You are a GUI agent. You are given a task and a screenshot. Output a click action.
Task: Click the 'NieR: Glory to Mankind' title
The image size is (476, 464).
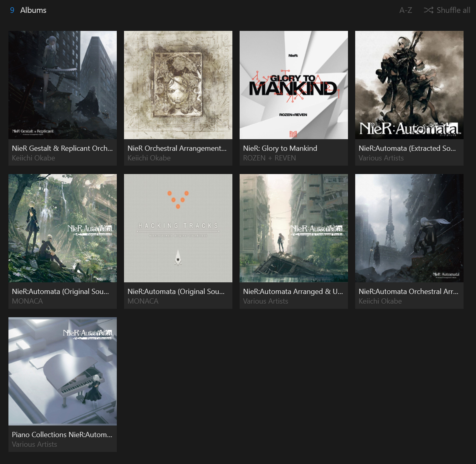(280, 148)
